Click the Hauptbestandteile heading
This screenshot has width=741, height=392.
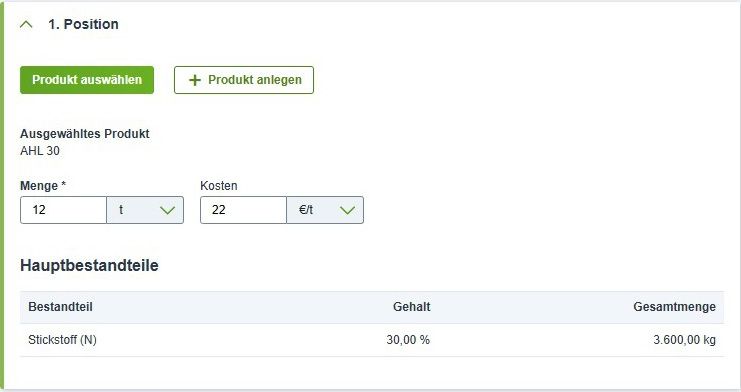point(89,265)
